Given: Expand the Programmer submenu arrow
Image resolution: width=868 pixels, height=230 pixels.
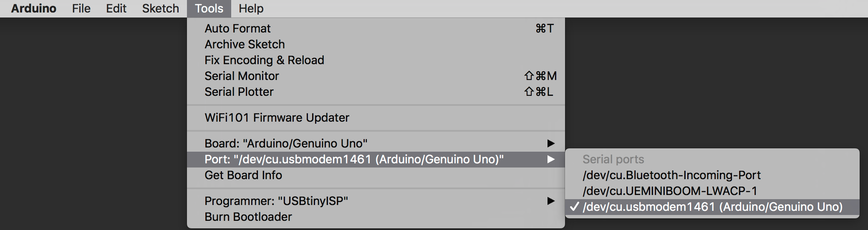Looking at the screenshot, I should [551, 201].
